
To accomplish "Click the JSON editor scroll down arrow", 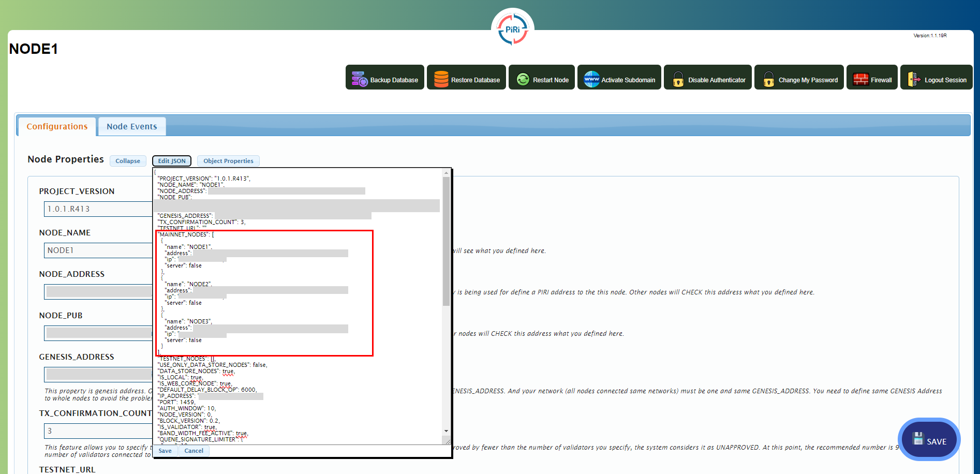I will tap(446, 431).
